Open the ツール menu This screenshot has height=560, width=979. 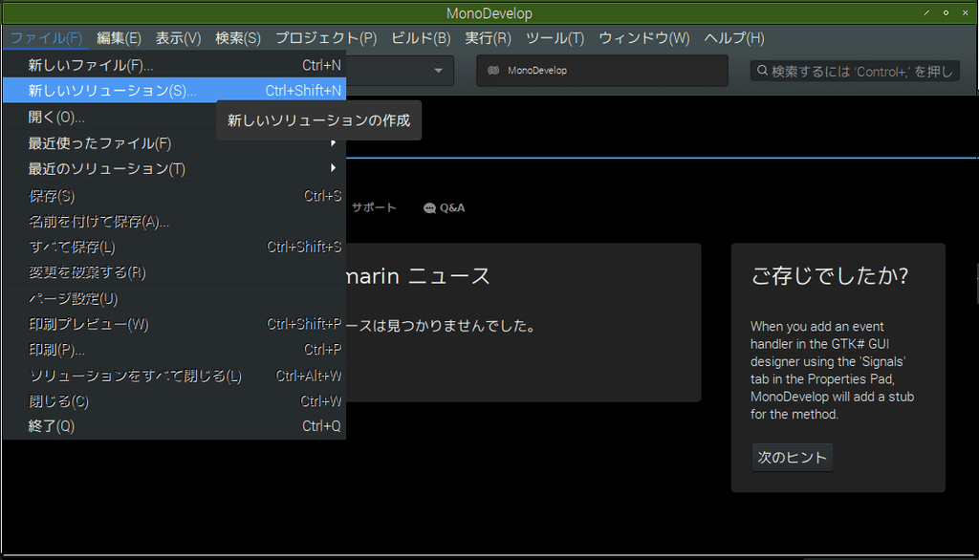tap(554, 38)
